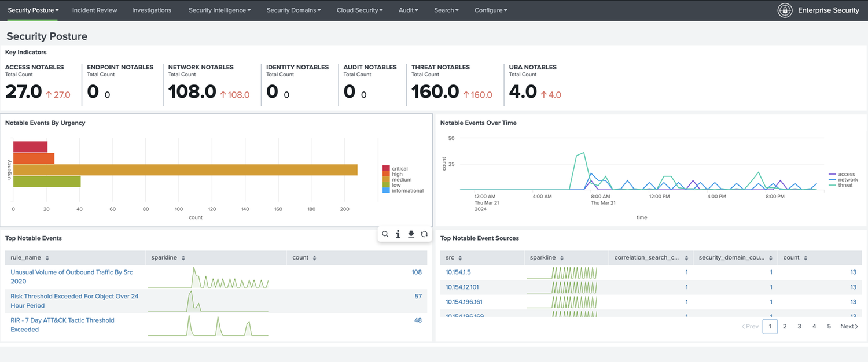Click the export download icon
Image resolution: width=868 pixels, height=362 pixels.
(x=411, y=234)
